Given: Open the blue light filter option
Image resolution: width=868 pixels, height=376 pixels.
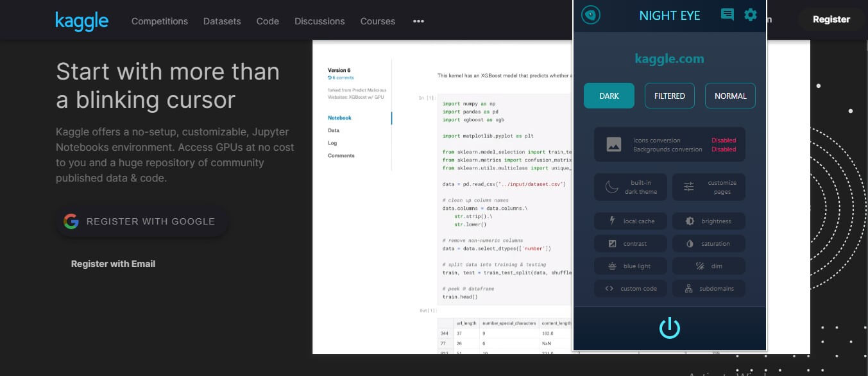Looking at the screenshot, I should coord(631,266).
